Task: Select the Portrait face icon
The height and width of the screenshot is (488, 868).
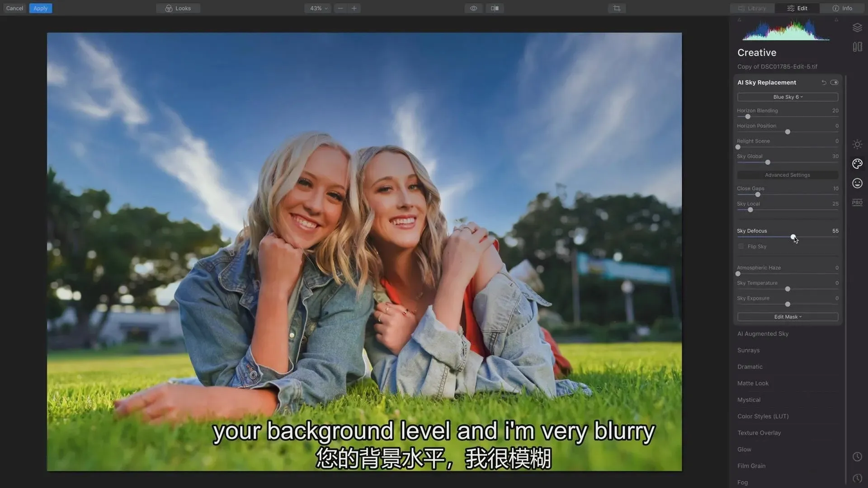Action: click(857, 183)
